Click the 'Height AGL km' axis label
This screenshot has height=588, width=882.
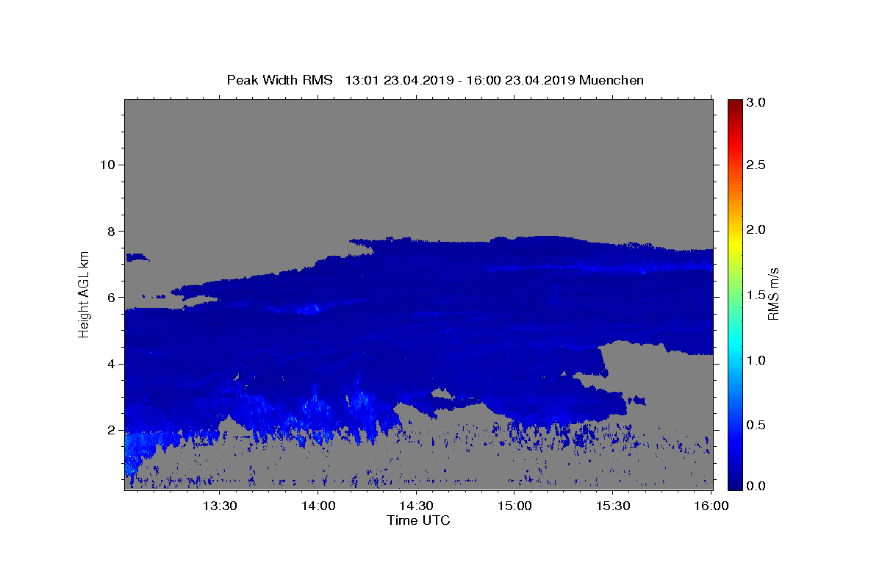[x=85, y=294]
